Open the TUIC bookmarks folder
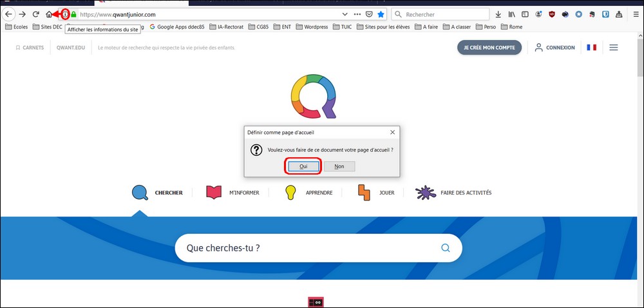Image resolution: width=644 pixels, height=308 pixels. click(x=342, y=26)
